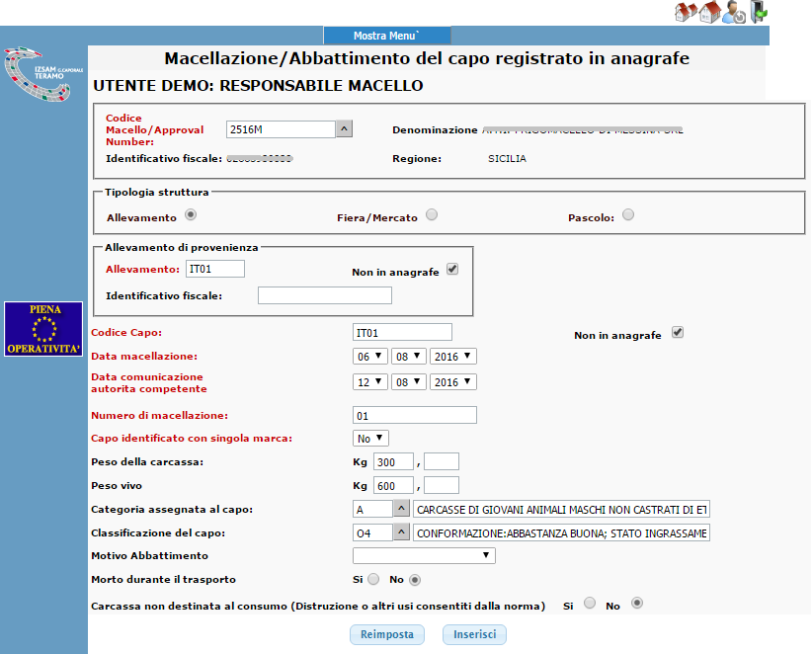Screen dimensions: 812x654
Task: Open the Mostra Menu` tab
Action: click(387, 36)
